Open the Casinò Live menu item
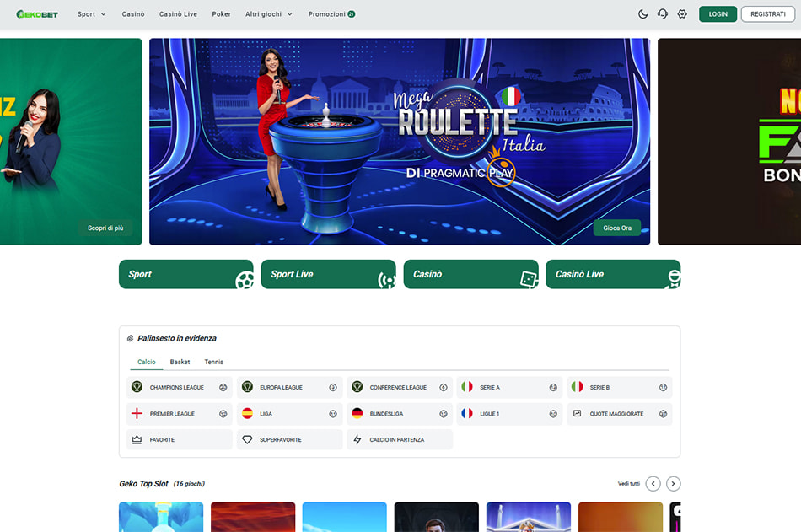The image size is (801, 532). click(178, 14)
